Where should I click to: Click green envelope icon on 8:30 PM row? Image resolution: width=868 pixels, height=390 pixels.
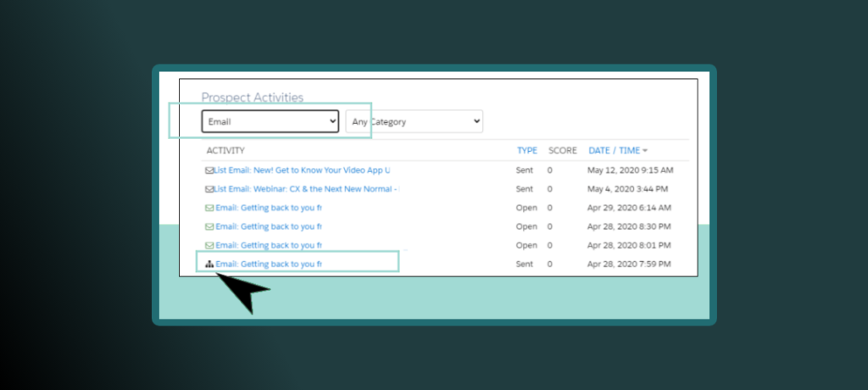pos(209,226)
